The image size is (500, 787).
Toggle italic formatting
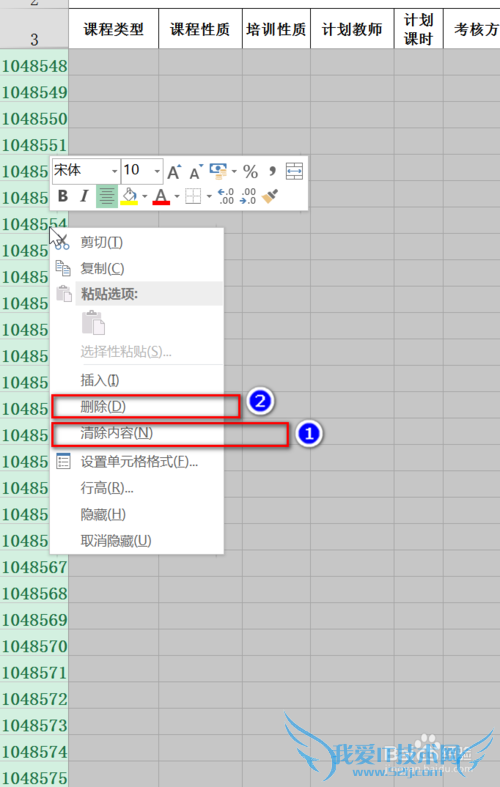tap(84, 196)
